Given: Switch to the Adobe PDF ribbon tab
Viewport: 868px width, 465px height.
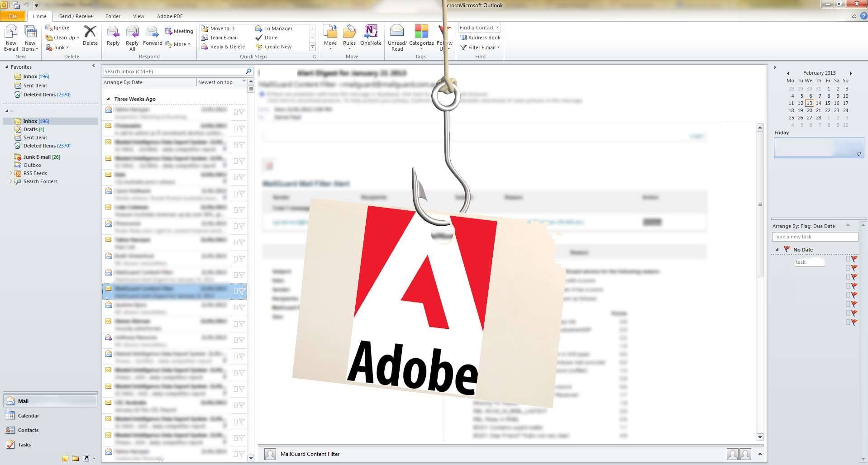Looking at the screenshot, I should click(169, 16).
